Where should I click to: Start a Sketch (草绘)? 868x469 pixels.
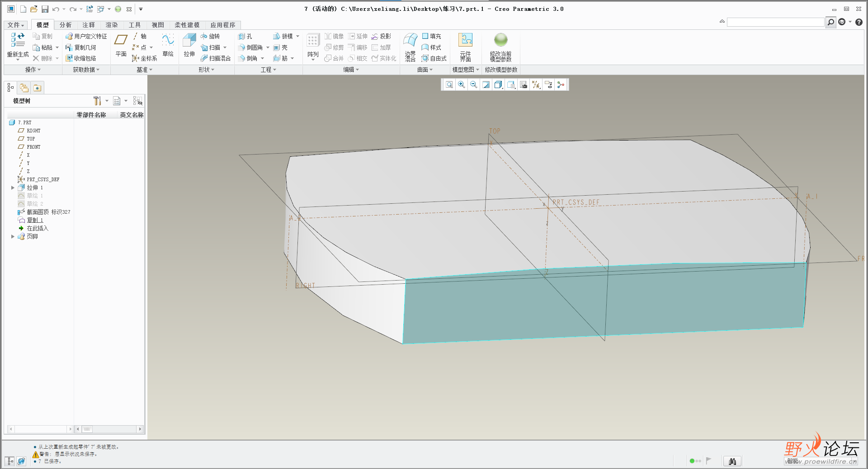click(168, 45)
